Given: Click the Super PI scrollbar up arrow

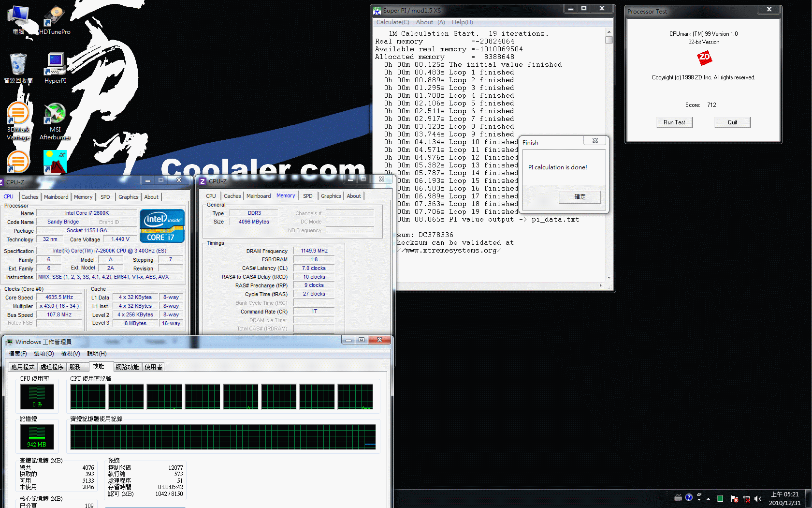Looking at the screenshot, I should click(609, 32).
